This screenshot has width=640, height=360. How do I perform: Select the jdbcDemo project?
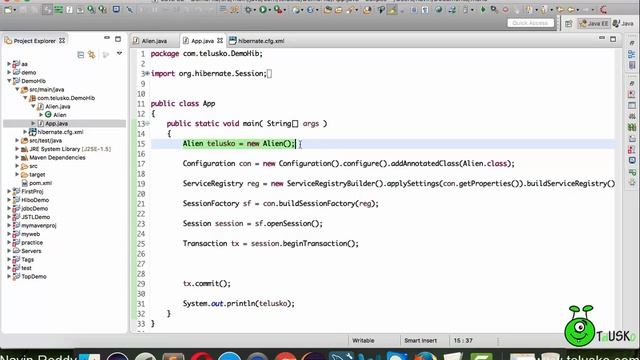coord(35,209)
